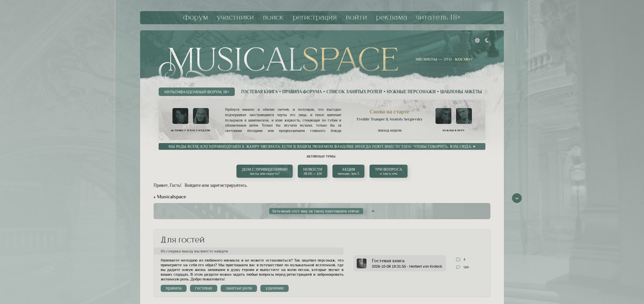Click the Войдите login link in greeting

(x=192, y=185)
